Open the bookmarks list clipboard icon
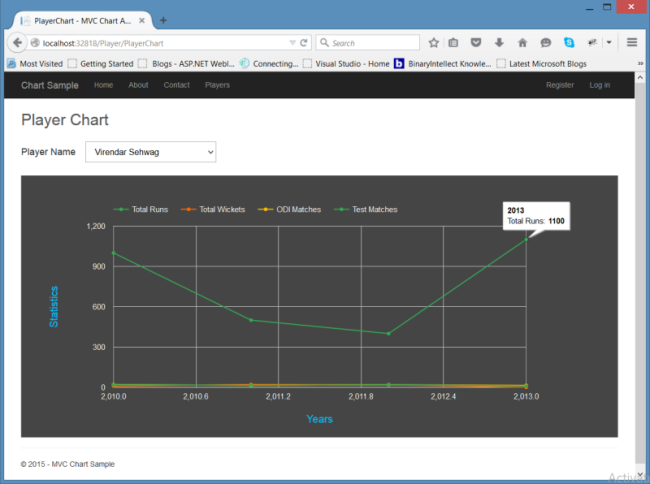Image resolution: width=650 pixels, height=484 pixels. click(453, 43)
